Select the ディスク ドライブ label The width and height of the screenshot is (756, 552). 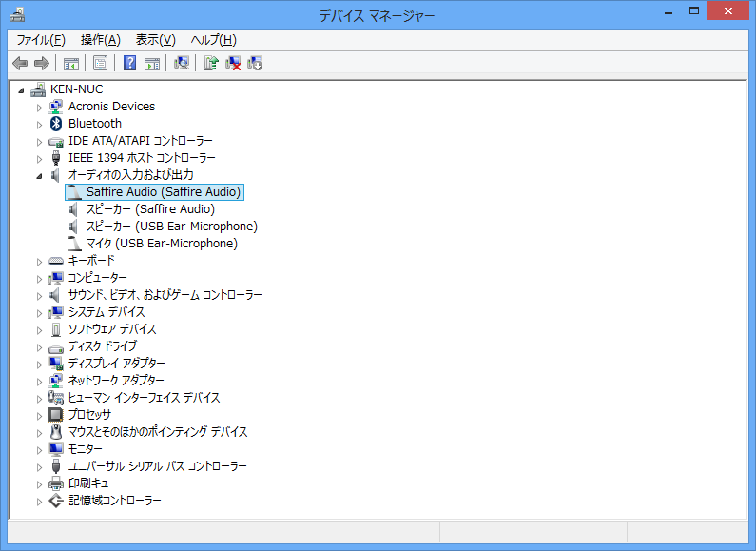pos(102,346)
